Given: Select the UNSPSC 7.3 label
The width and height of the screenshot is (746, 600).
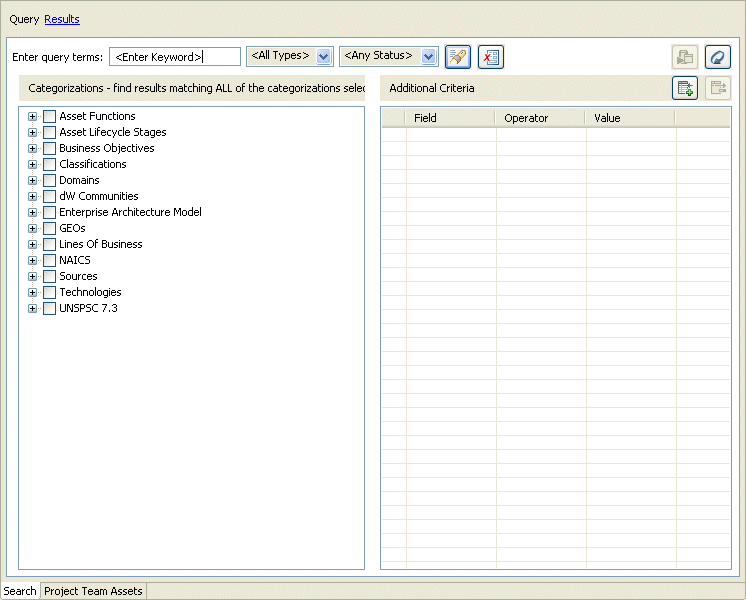Looking at the screenshot, I should pos(88,308).
